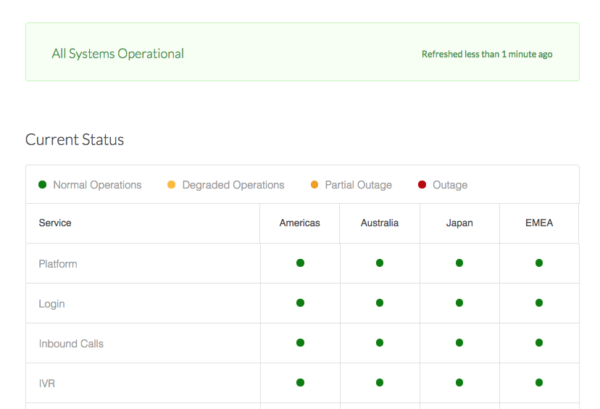This screenshot has height=409, width=600.
Task: Click the Login status dot for Americas
Action: [x=300, y=303]
